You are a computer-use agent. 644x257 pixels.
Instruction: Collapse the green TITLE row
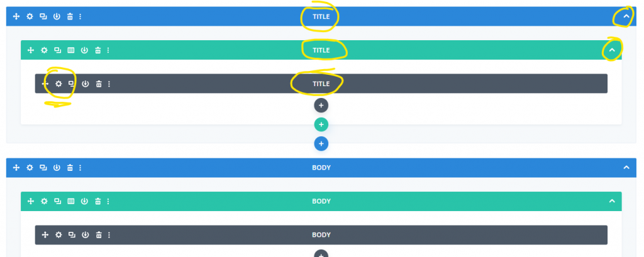pyautogui.click(x=612, y=50)
